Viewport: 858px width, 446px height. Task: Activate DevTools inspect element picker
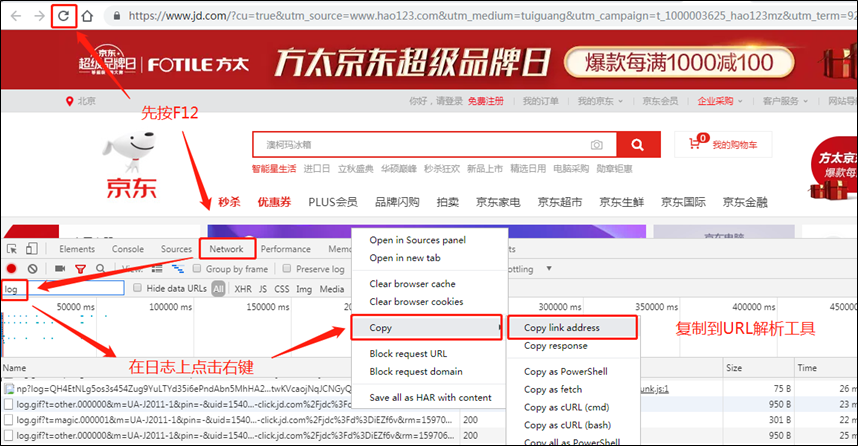click(11, 249)
